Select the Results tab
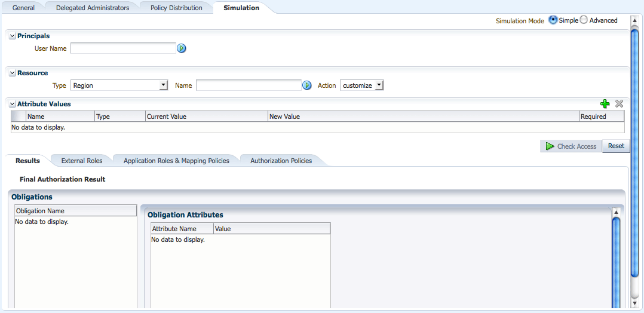The image size is (644, 313). click(27, 161)
